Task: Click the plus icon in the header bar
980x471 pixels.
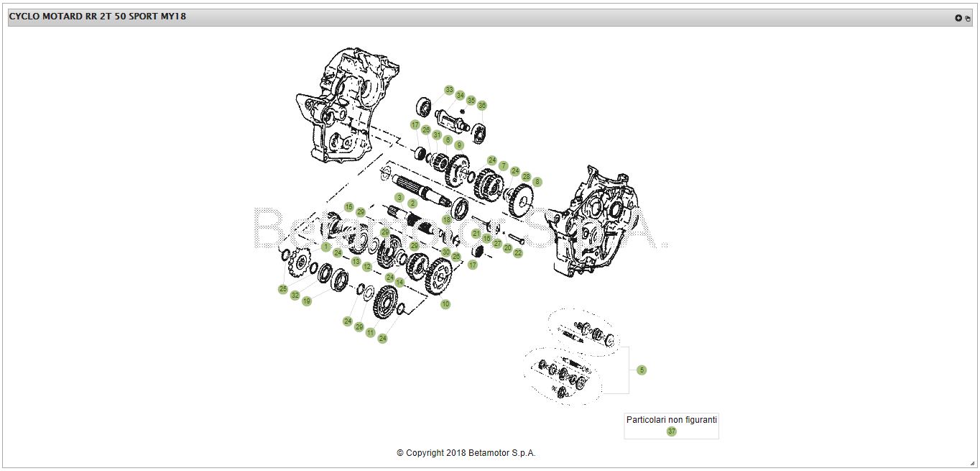Action: [958, 18]
